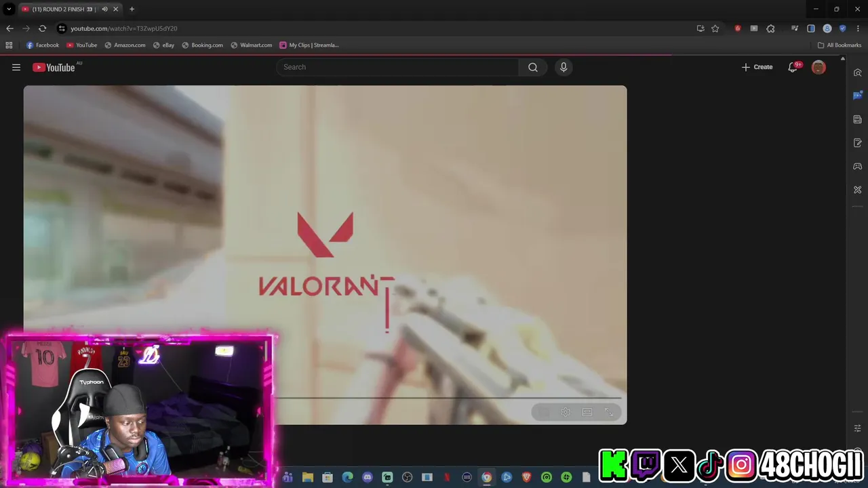Screen dimensions: 868x488
Task: Open the tab search dropdown arrow
Action: pos(9,9)
